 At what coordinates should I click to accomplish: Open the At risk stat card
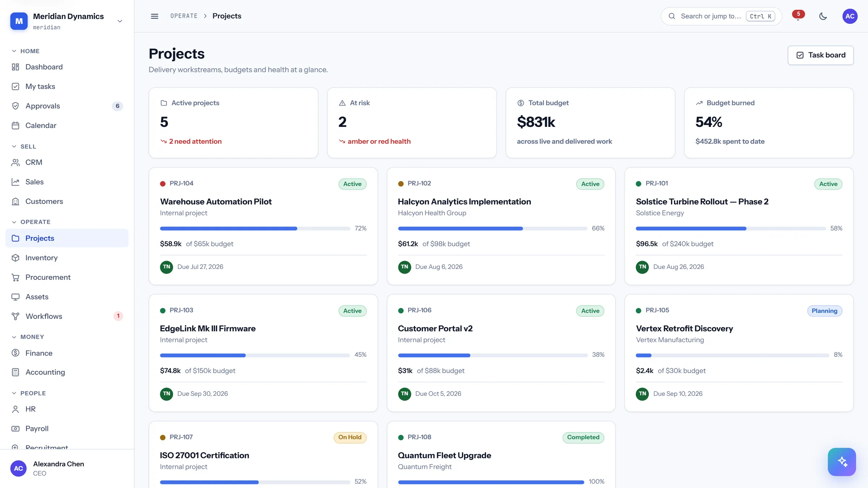pos(412,123)
